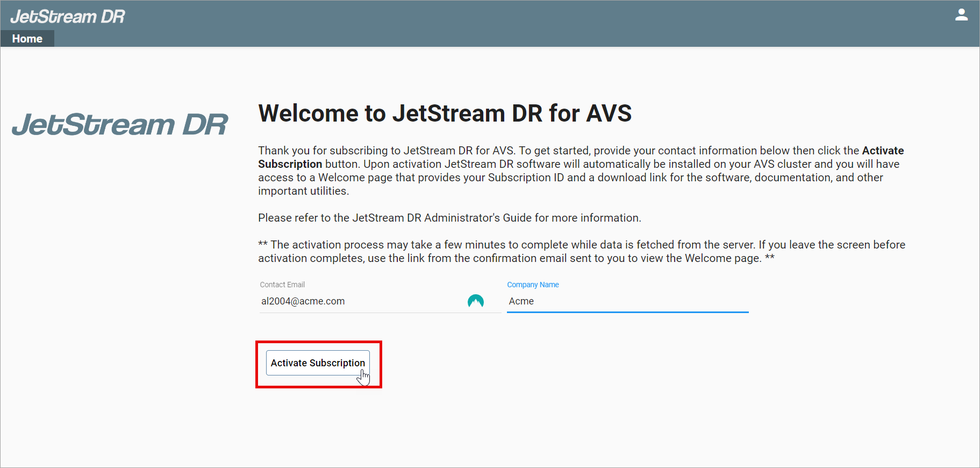The width and height of the screenshot is (980, 468).
Task: Focus the Contact Email input field
Action: click(360, 301)
